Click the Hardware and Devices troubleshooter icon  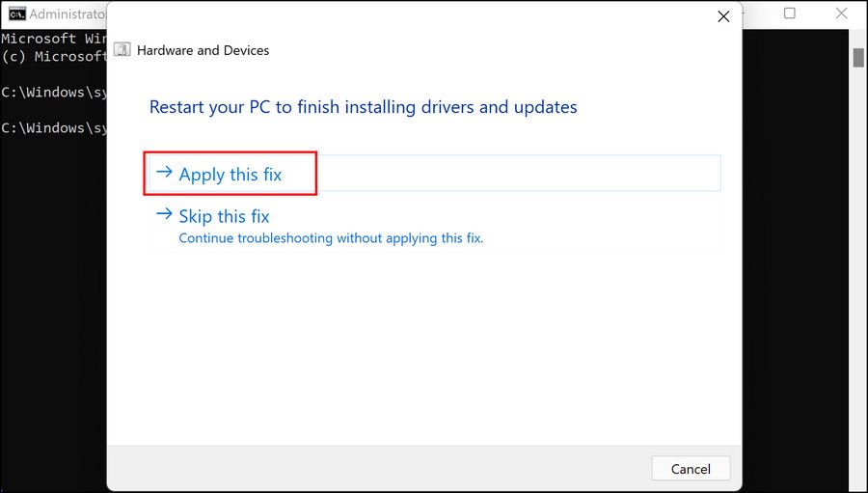[122, 50]
